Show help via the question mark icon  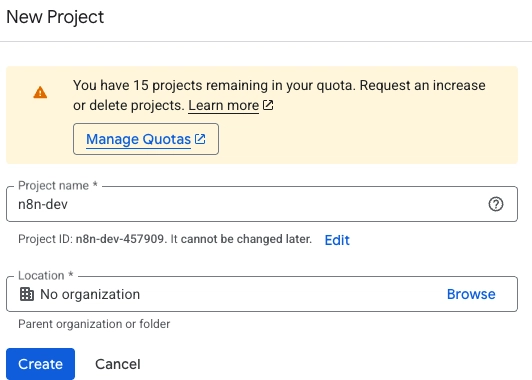point(496,204)
